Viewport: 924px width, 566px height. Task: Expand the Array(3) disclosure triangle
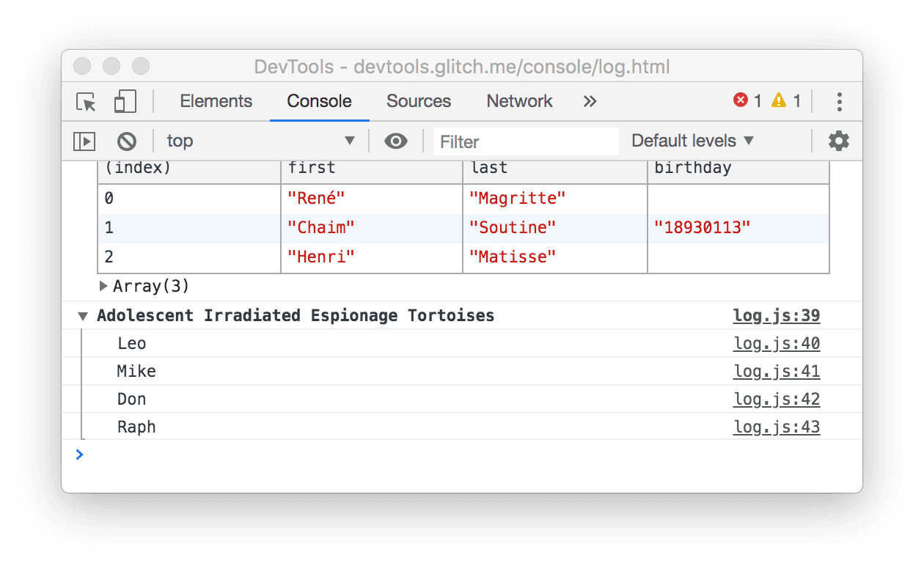(x=102, y=286)
